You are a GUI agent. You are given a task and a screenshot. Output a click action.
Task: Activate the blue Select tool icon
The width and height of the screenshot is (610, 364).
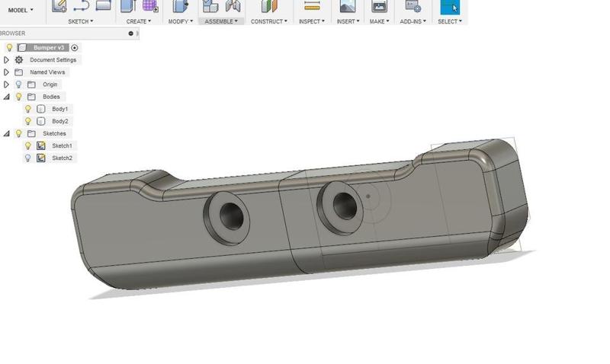click(450, 7)
